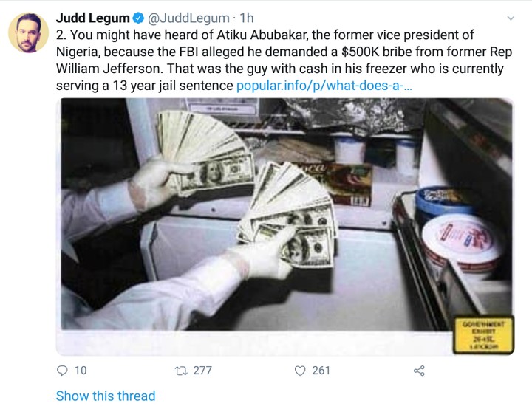Open Judd Legum's profile picture
Viewport: 532px width, 409px height.
pos(28,33)
